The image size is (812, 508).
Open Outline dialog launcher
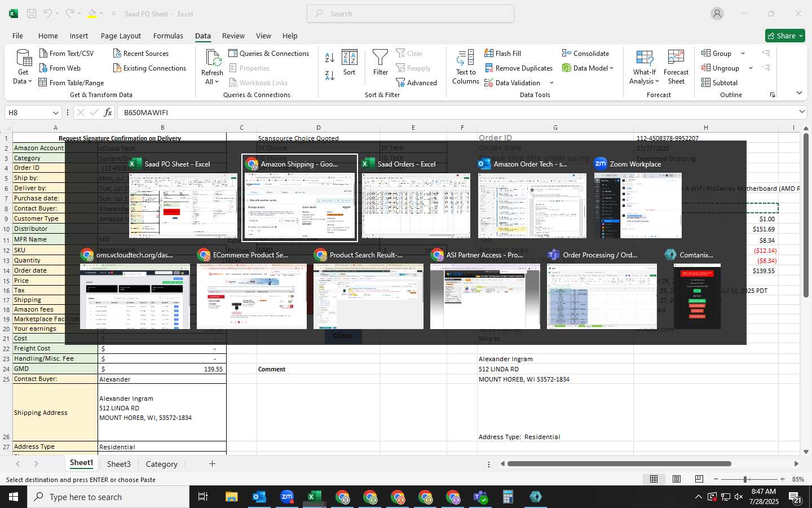(773, 95)
